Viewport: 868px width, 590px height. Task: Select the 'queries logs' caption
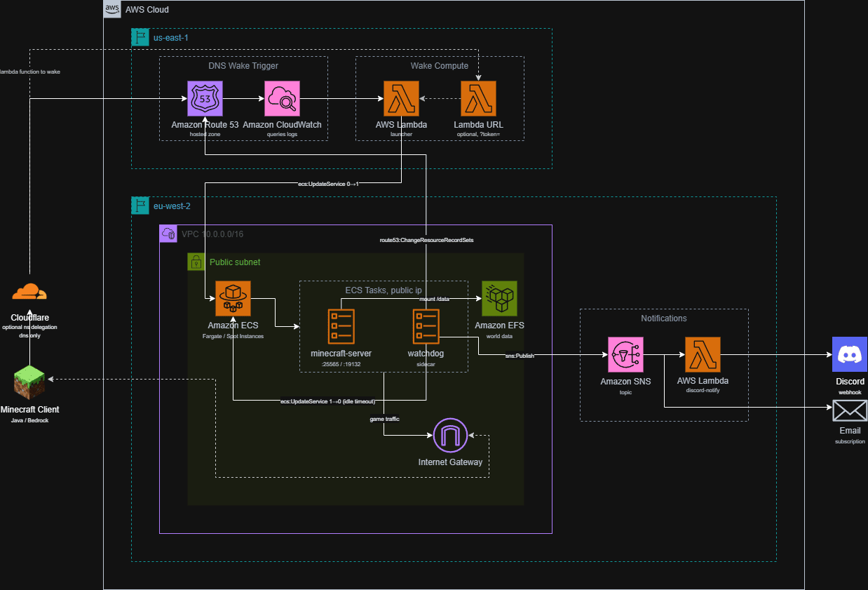[x=282, y=133]
